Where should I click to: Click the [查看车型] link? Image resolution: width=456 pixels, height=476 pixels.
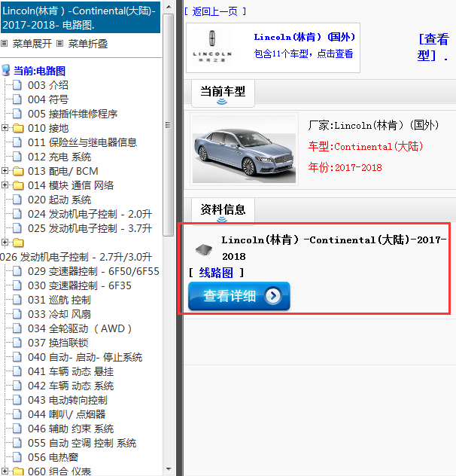[433, 47]
